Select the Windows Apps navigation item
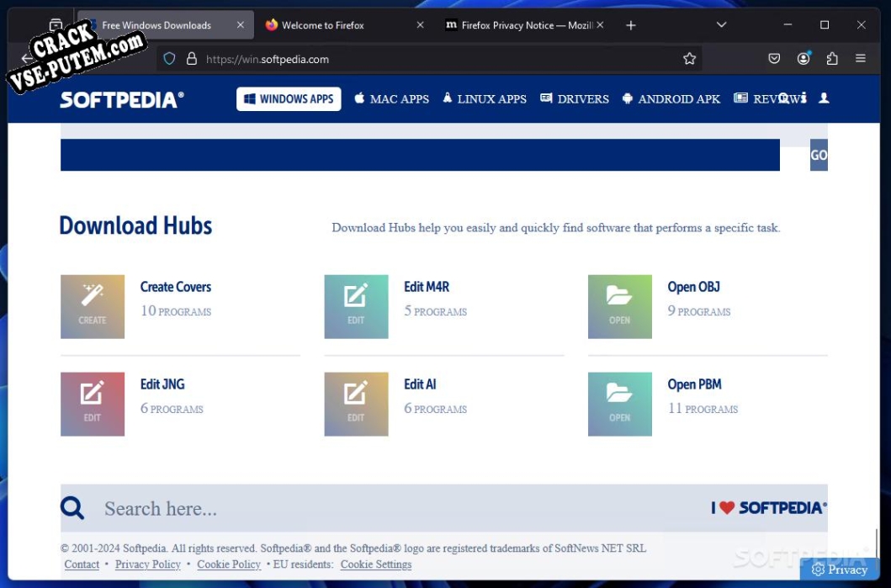Screen dimensions: 891x588 pos(289,99)
